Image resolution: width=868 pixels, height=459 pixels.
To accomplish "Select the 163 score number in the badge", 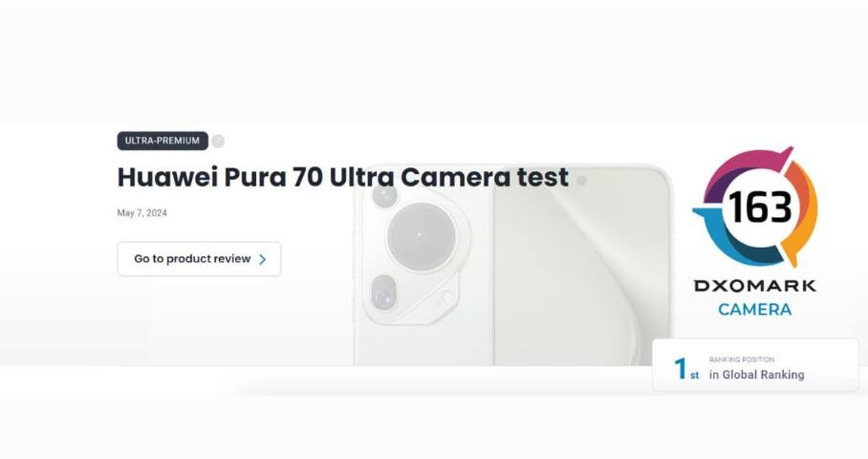I will tap(760, 208).
